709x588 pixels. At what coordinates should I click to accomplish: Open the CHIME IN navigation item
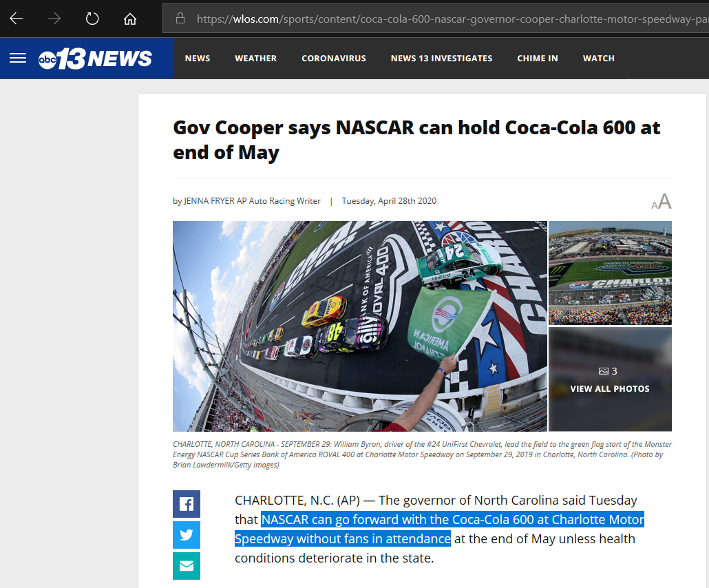tap(538, 59)
